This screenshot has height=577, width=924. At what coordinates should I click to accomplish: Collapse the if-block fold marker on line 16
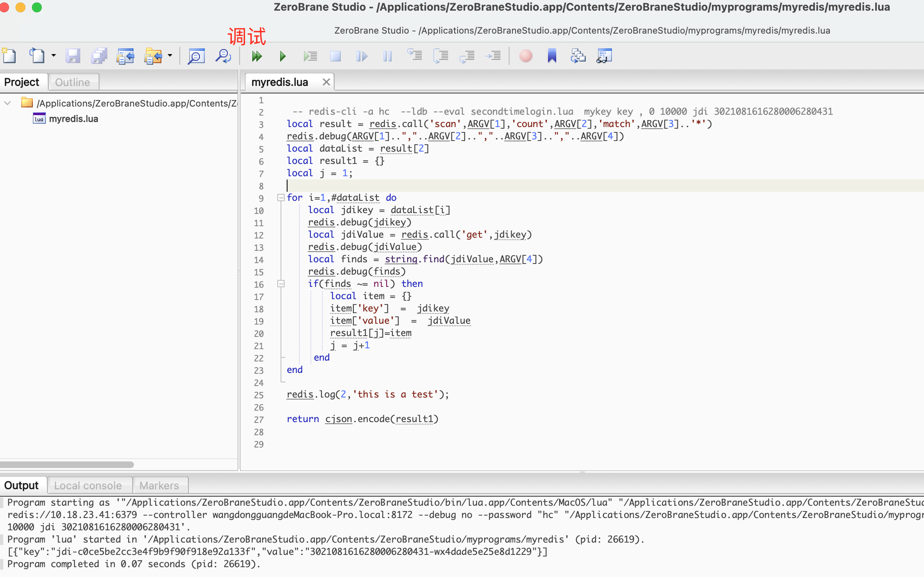(x=281, y=284)
